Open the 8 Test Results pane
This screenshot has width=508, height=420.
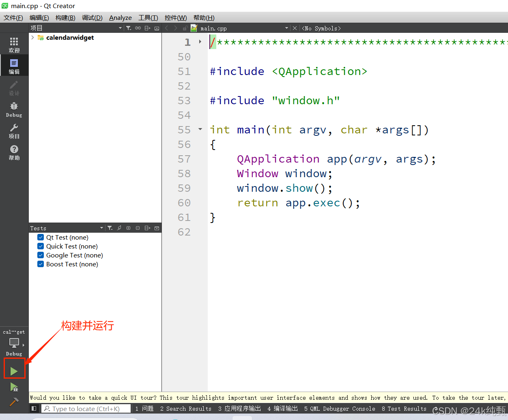404,409
